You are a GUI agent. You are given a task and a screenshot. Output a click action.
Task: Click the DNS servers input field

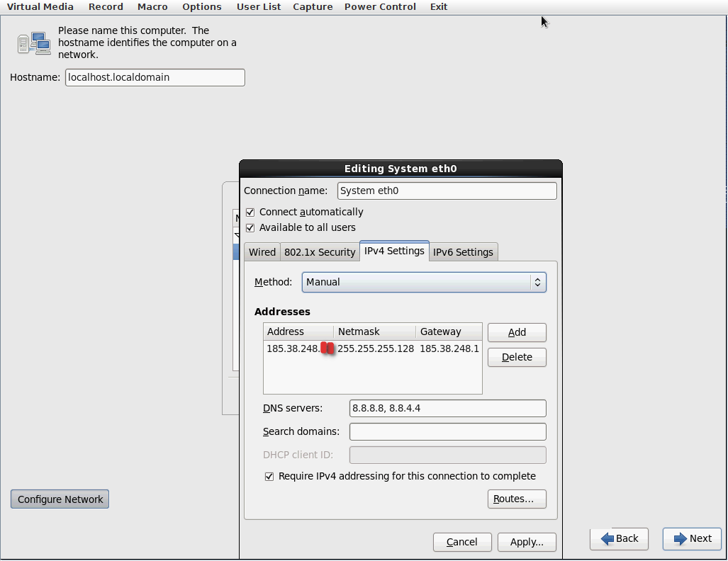(447, 408)
